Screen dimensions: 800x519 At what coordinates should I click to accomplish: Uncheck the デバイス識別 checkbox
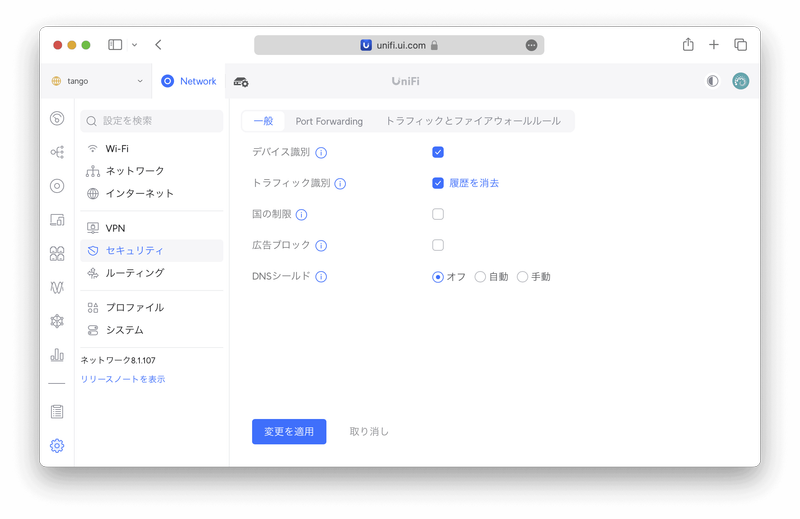(438, 152)
